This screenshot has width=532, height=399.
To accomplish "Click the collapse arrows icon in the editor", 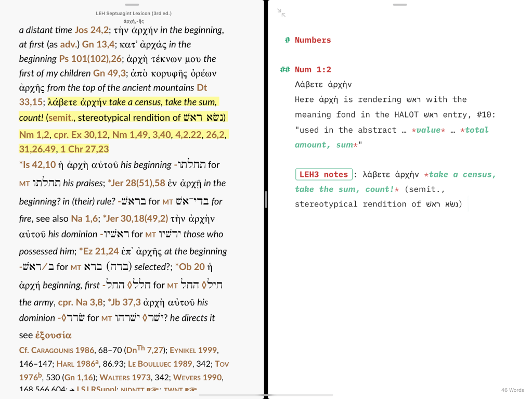I will [281, 13].
